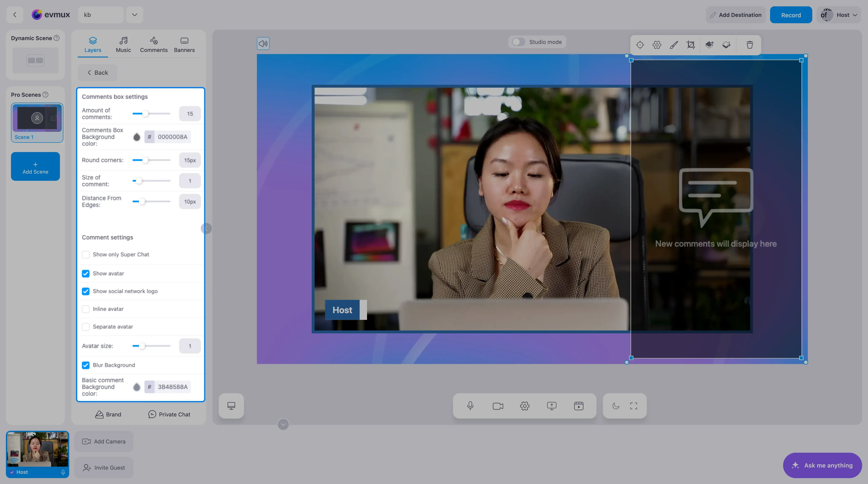Delete selected layer with trash icon

750,45
